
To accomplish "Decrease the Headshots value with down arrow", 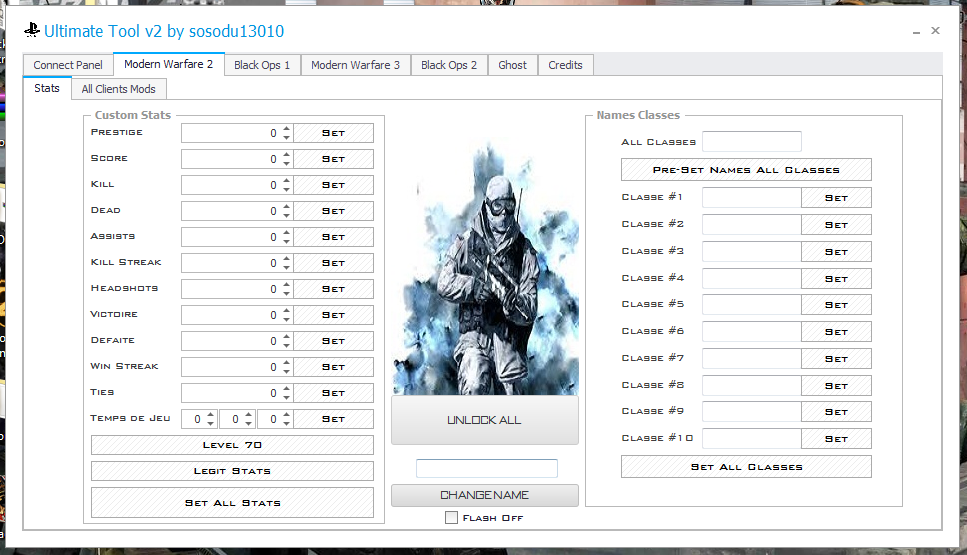I will 286,294.
